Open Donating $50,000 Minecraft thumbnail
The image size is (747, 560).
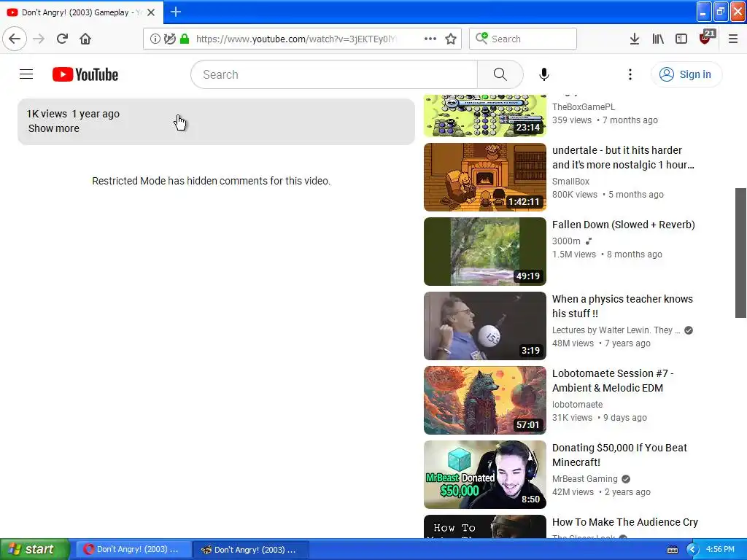(x=485, y=474)
